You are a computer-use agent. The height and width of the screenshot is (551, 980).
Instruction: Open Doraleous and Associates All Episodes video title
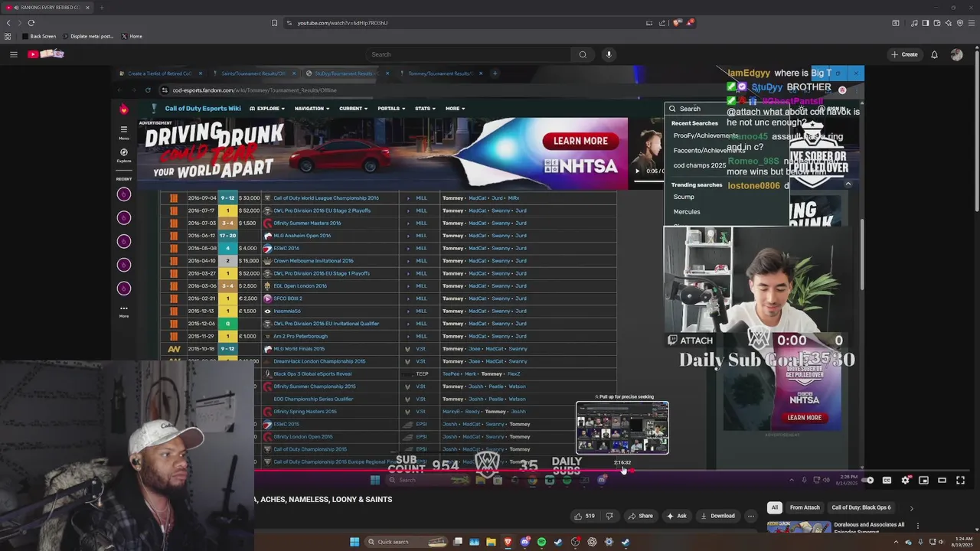(869, 527)
